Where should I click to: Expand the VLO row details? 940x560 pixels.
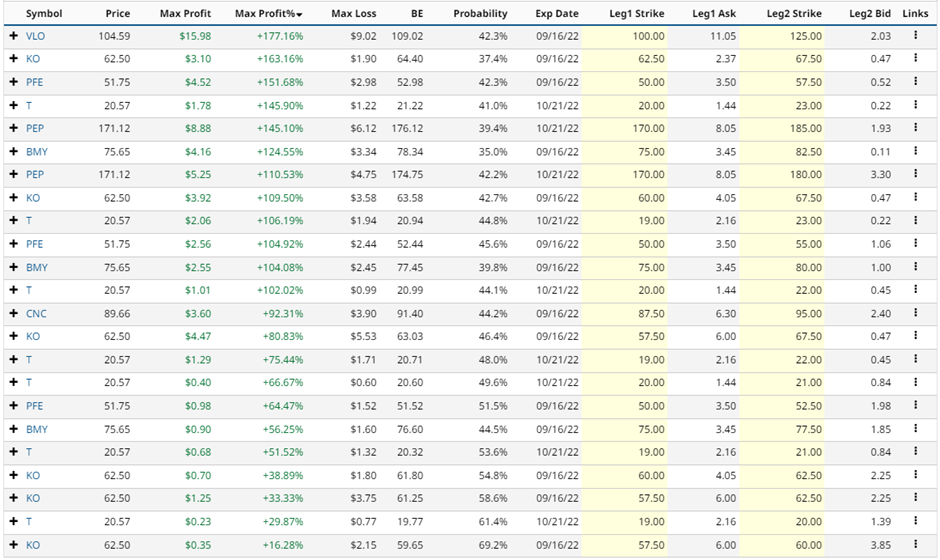coord(14,36)
